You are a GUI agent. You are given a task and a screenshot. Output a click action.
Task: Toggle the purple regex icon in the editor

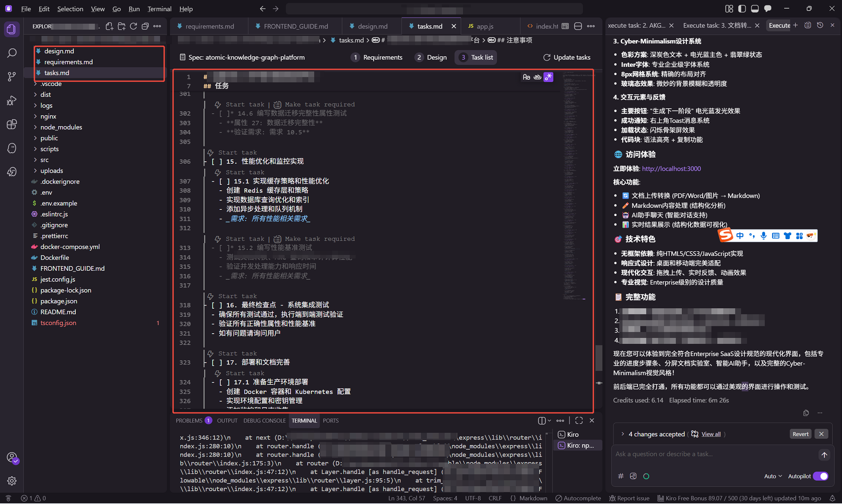coord(548,77)
